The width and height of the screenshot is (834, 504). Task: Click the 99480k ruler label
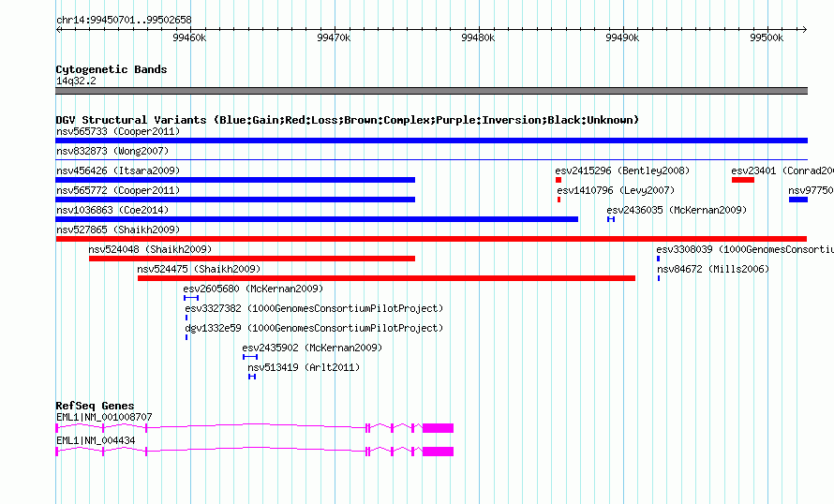click(478, 37)
